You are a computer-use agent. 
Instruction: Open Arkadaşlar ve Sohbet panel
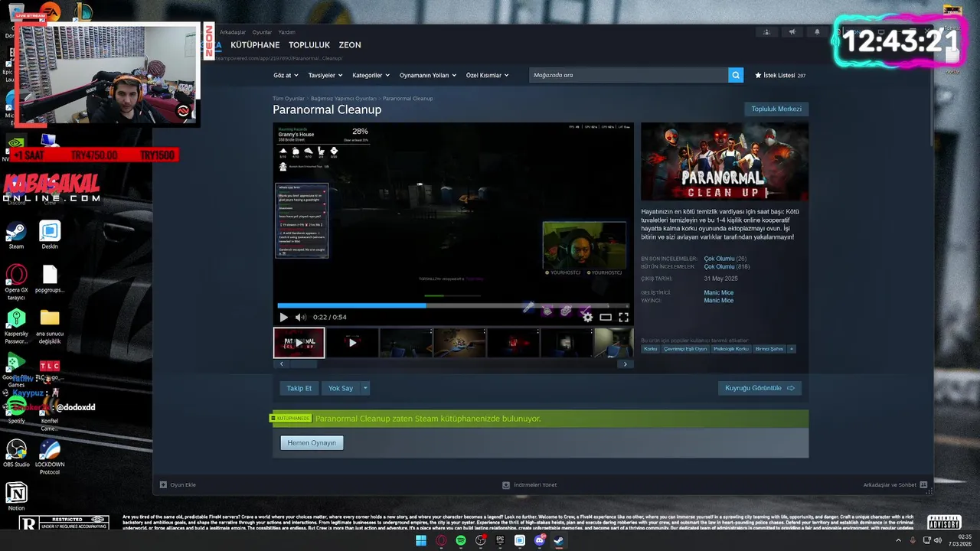click(x=895, y=485)
